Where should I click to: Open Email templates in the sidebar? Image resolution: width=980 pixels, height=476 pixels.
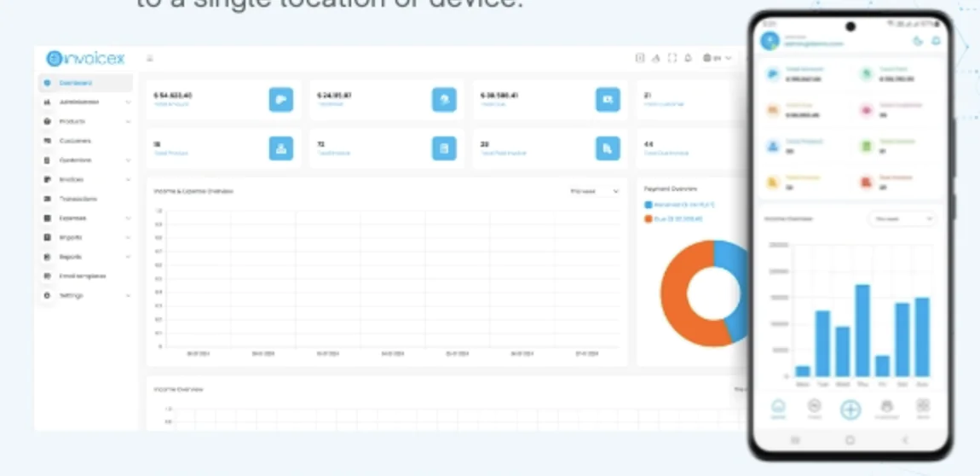[x=85, y=276]
